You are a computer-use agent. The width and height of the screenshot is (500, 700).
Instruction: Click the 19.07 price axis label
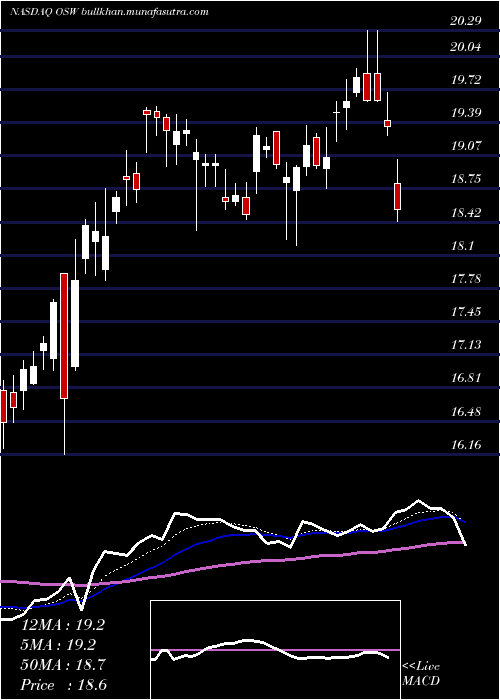[x=466, y=146]
